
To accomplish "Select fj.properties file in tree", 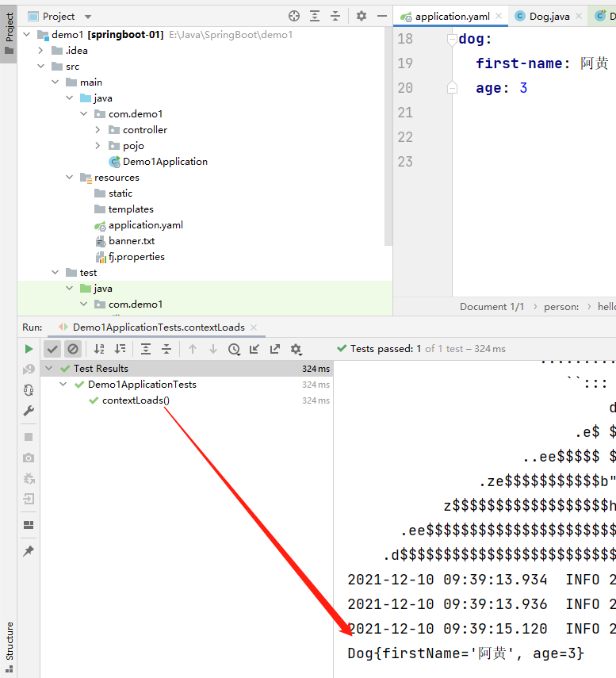I will (x=136, y=257).
